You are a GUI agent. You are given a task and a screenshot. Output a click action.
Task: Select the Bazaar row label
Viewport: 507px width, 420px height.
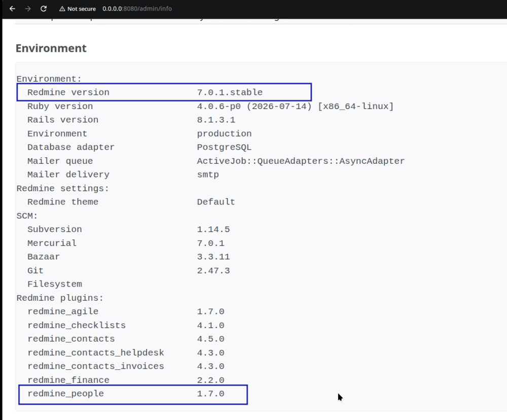pyautogui.click(x=44, y=257)
